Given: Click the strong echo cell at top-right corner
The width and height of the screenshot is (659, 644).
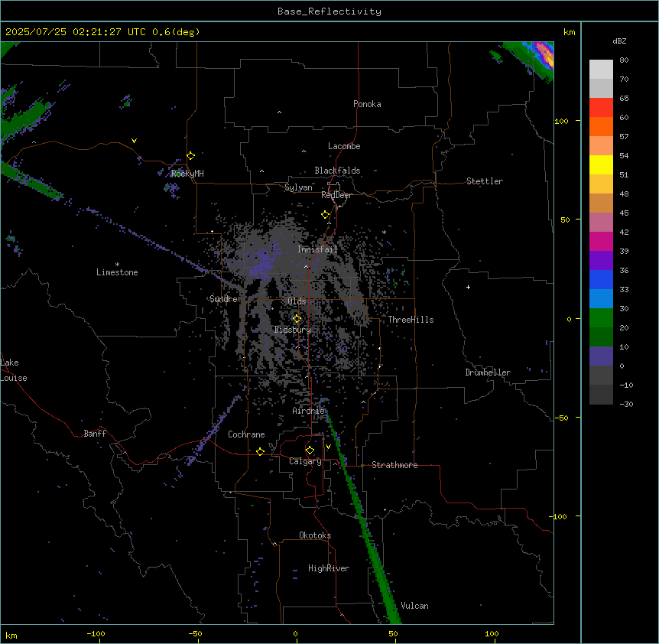Looking at the screenshot, I should click(x=544, y=56).
